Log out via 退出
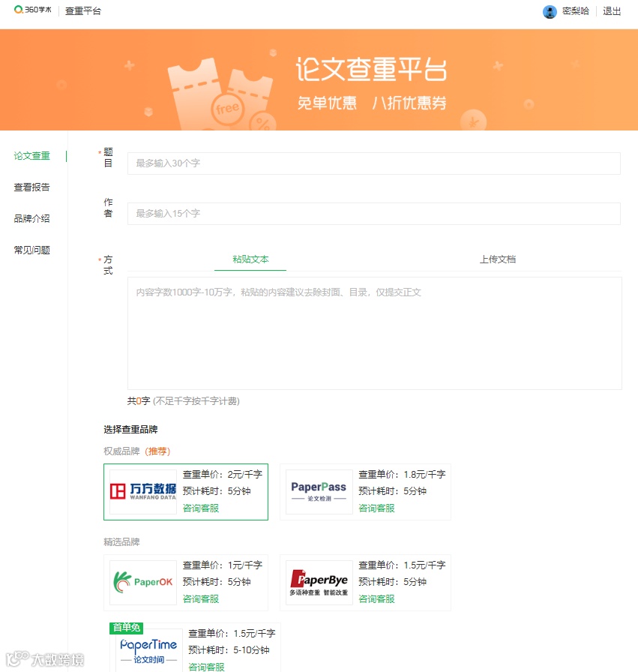Screen dimensions: 638x672 point(612,11)
